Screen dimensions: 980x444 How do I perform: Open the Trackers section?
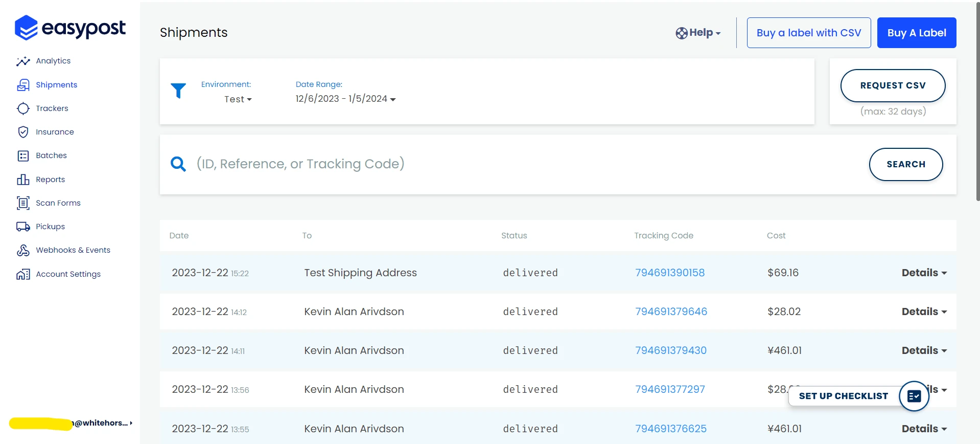pos(52,108)
